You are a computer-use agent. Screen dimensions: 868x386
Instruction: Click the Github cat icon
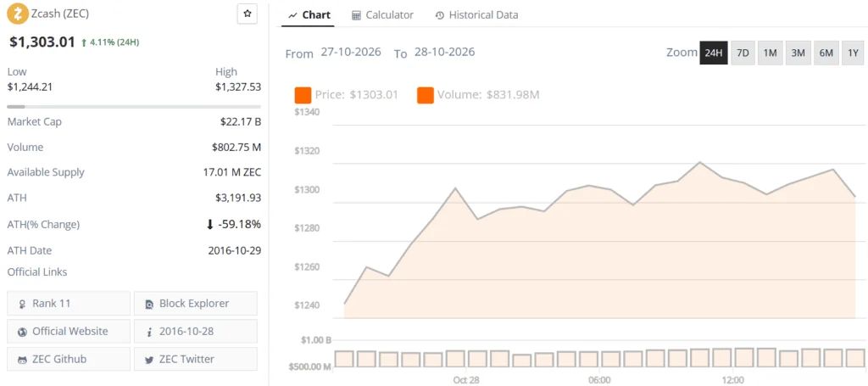point(22,360)
